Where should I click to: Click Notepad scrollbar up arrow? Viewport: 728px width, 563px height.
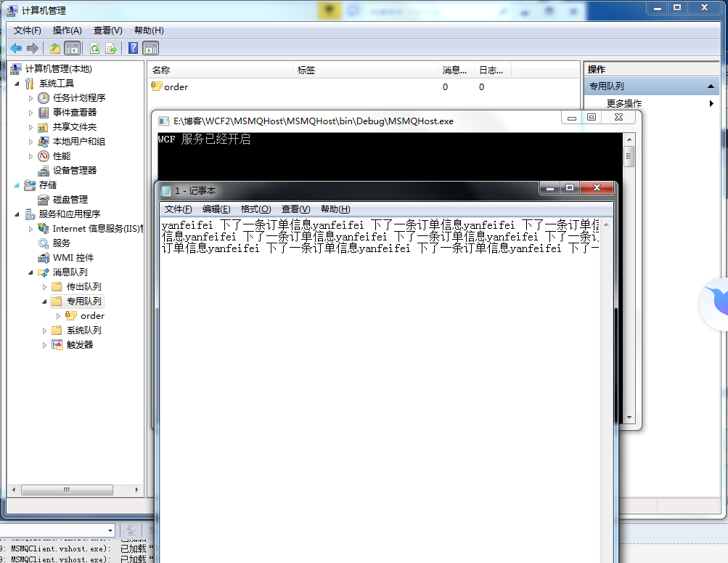pyautogui.click(x=606, y=224)
